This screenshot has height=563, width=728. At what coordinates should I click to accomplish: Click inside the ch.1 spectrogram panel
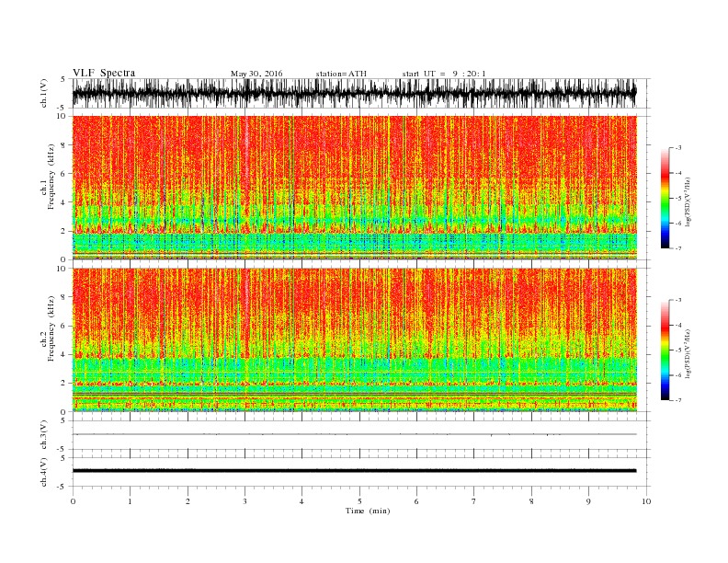point(354,188)
